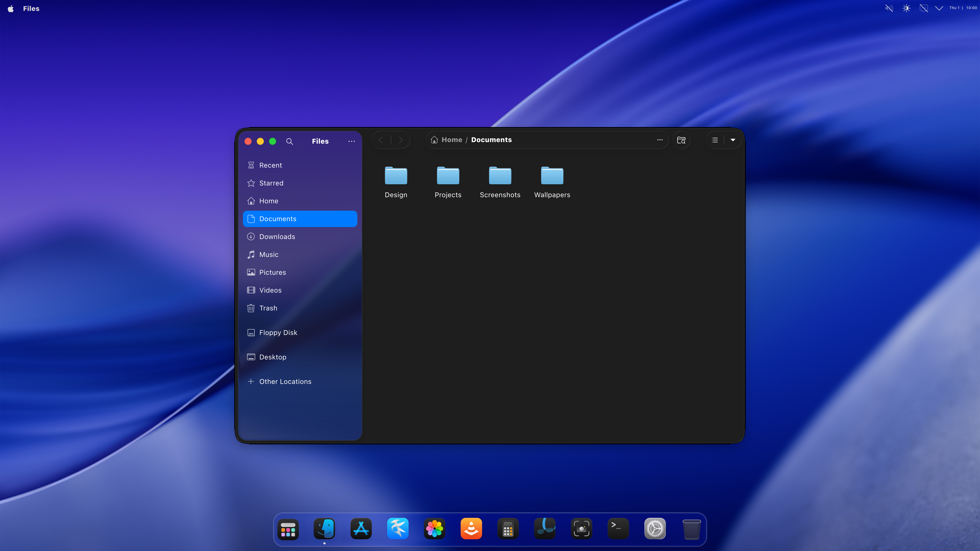This screenshot has height=551, width=980.
Task: Open the App Store icon in the dock
Action: 361,529
